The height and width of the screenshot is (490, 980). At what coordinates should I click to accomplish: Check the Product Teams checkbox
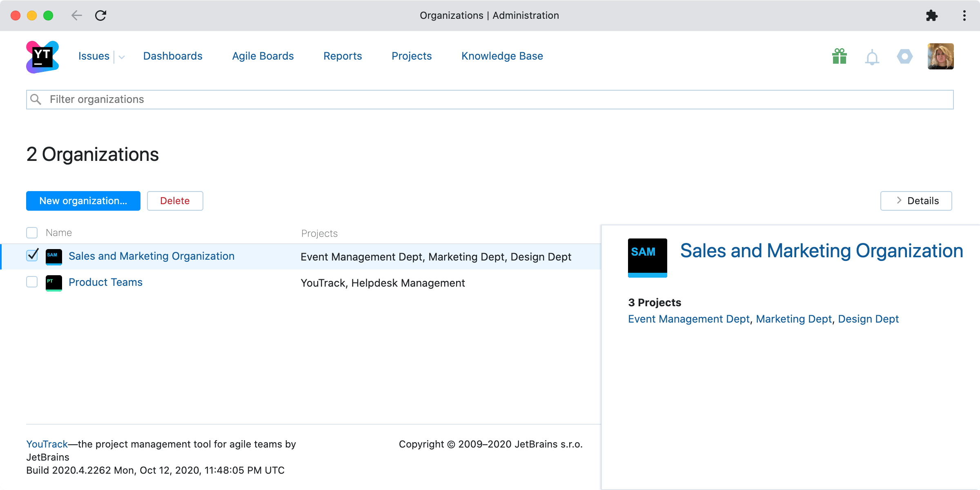32,282
